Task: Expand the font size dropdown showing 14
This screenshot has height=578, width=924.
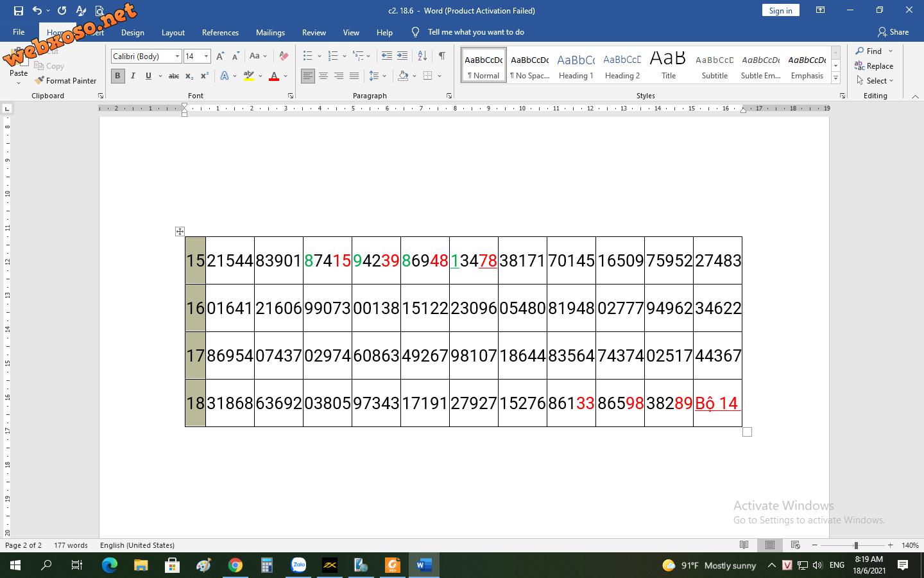Action: pos(206,57)
